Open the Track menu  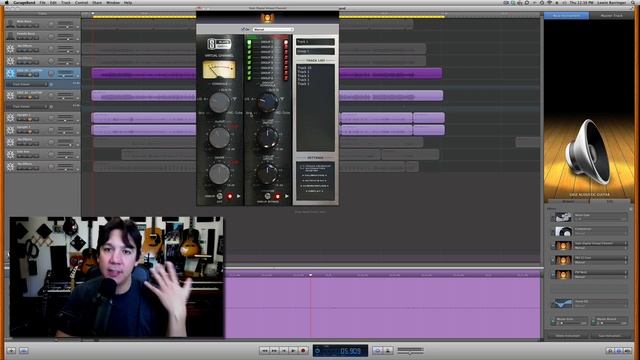click(x=66, y=2)
